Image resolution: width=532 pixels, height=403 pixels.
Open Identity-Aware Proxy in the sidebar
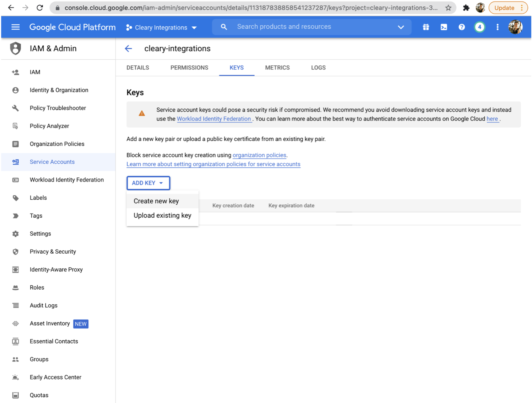pos(59,270)
